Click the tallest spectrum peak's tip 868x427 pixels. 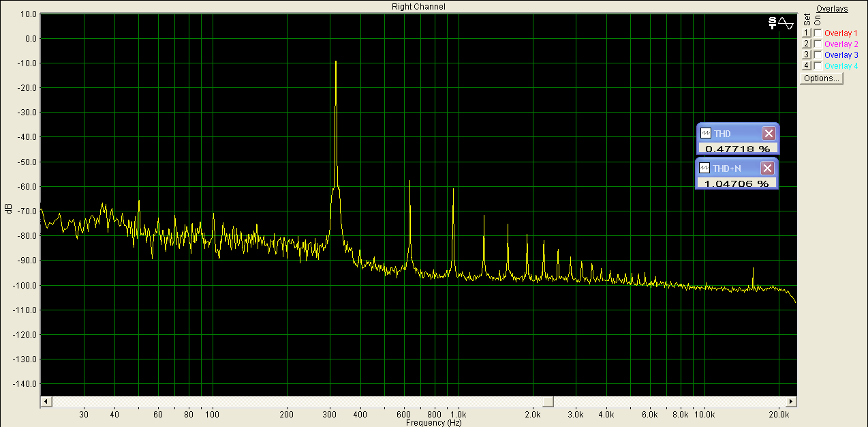[x=336, y=61]
